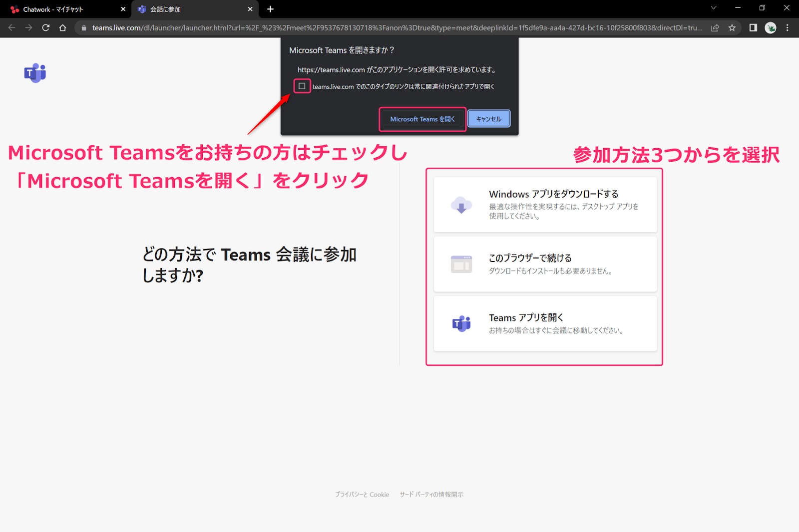Choose Teams アプリを開く option
The width and height of the screenshot is (799, 532).
pos(545,323)
